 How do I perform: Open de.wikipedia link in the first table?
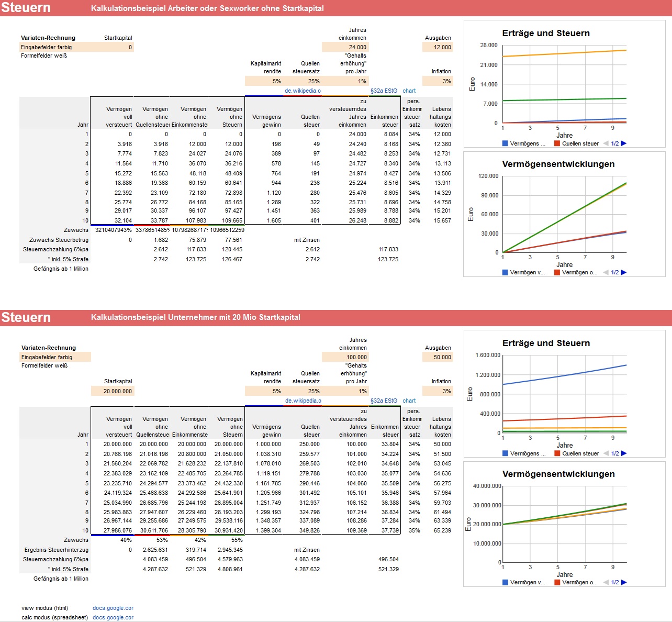(303, 91)
